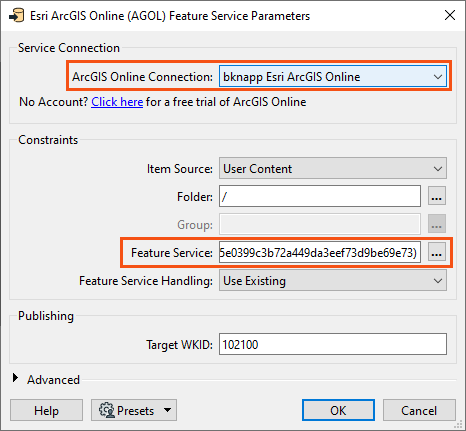Focus the Target WKID field
The height and width of the screenshot is (431, 466).
pyautogui.click(x=333, y=344)
